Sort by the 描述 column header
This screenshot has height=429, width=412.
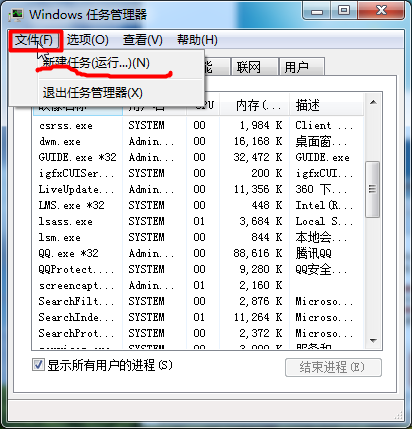326,105
